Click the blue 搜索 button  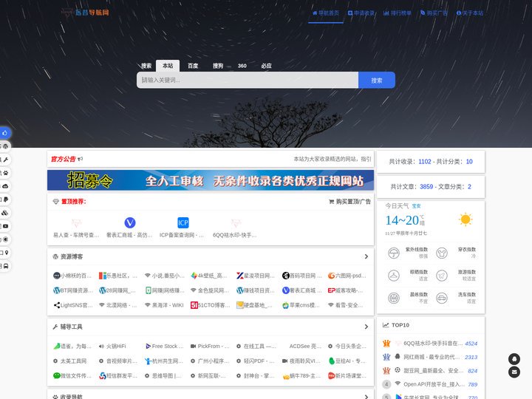pos(377,80)
